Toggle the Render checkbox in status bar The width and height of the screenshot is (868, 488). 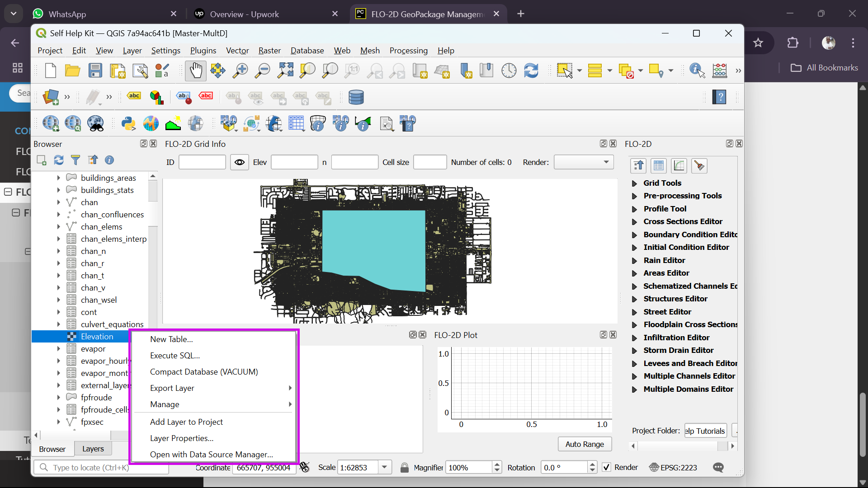point(607,467)
